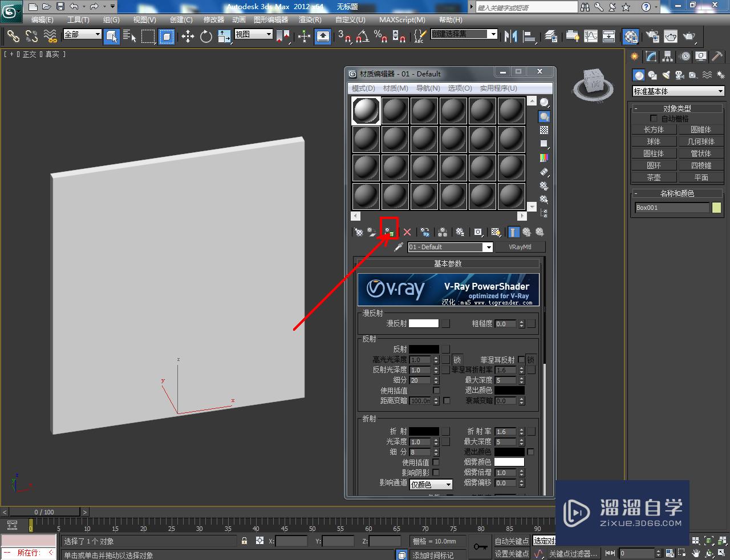Toggle the selection lock icon in status bar
Image resolution: width=730 pixels, height=560 pixels.
coord(245,541)
